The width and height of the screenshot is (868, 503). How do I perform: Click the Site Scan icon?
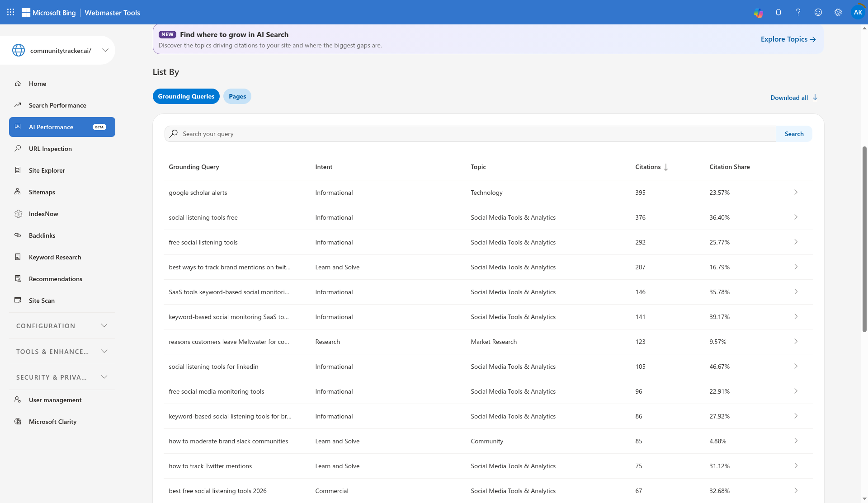tap(18, 300)
